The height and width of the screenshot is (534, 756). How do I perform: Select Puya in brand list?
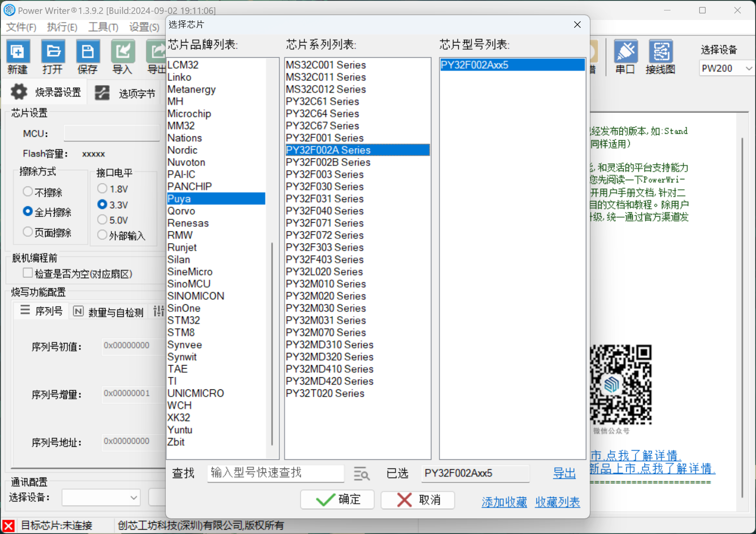(216, 199)
